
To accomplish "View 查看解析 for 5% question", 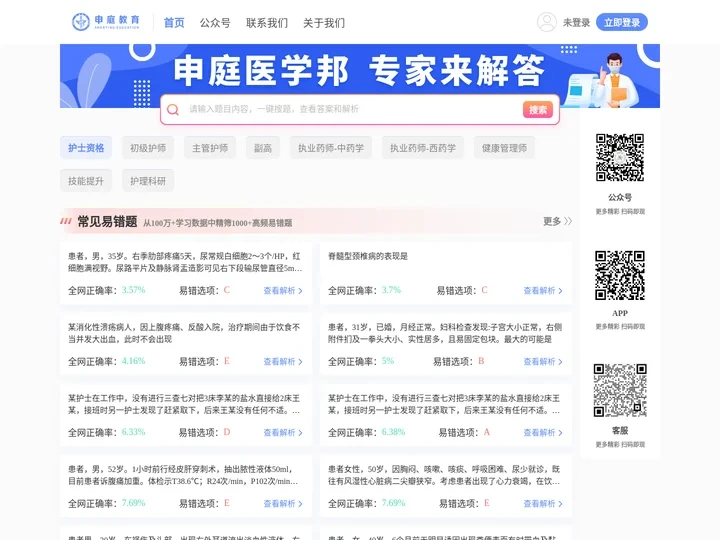I will [543, 362].
